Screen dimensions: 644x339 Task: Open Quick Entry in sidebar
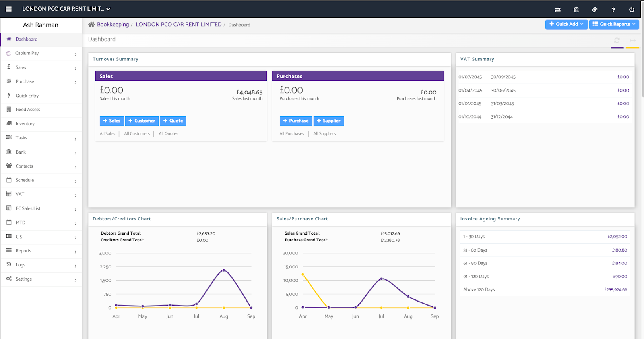41,96
